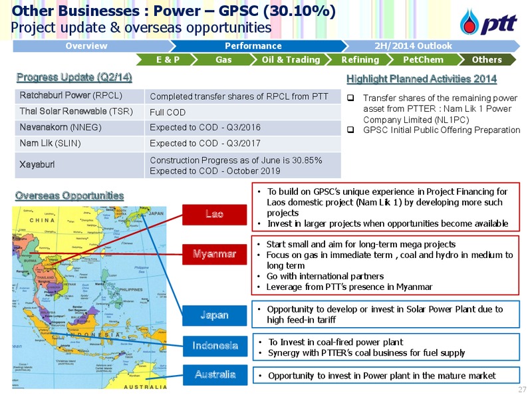
Task: Click 'To Invest in coal-fired power plant' bullet
Action: pos(336,342)
